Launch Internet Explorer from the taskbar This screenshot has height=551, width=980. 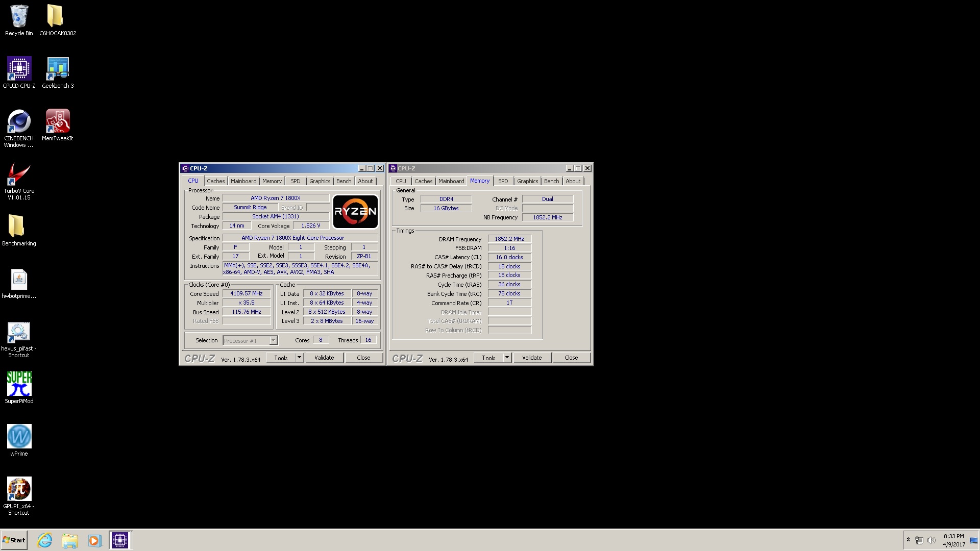click(x=45, y=540)
